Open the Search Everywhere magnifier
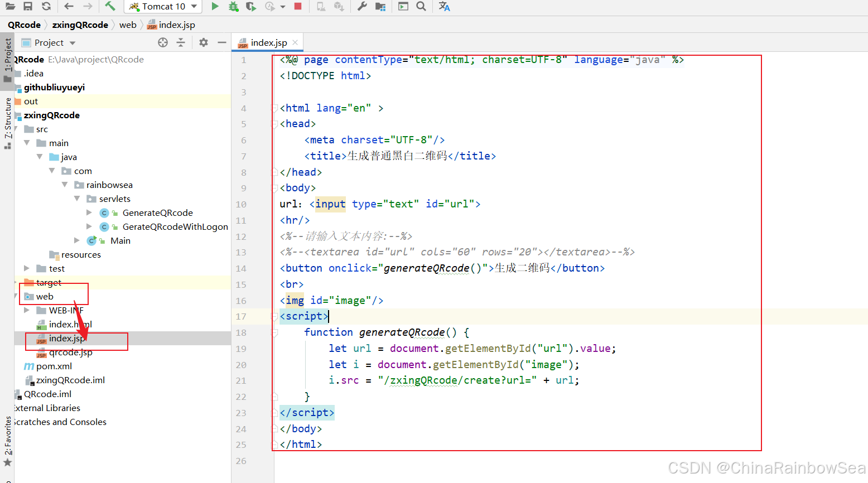Image resolution: width=868 pixels, height=483 pixels. pos(421,6)
